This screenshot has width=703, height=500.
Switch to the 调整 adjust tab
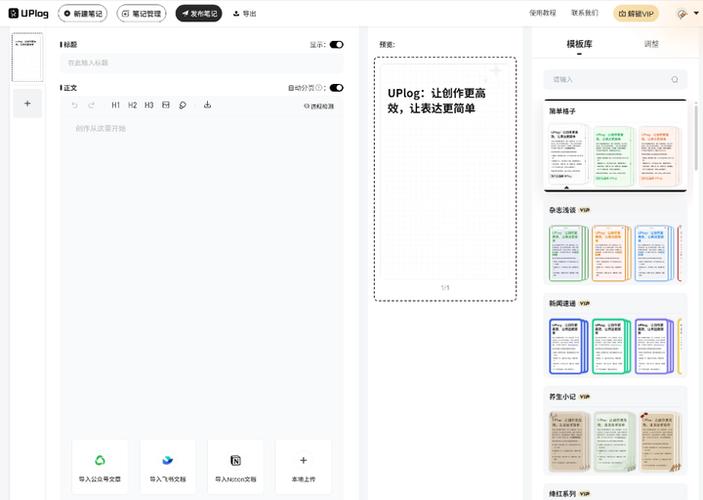click(x=651, y=44)
